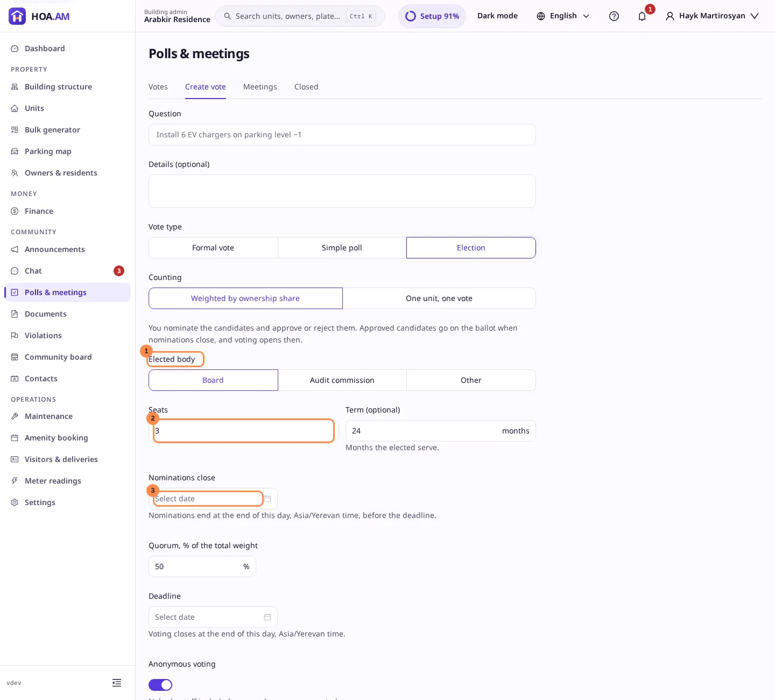Click the help question mark icon
Image resolution: width=775 pixels, height=700 pixels.
pyautogui.click(x=614, y=16)
